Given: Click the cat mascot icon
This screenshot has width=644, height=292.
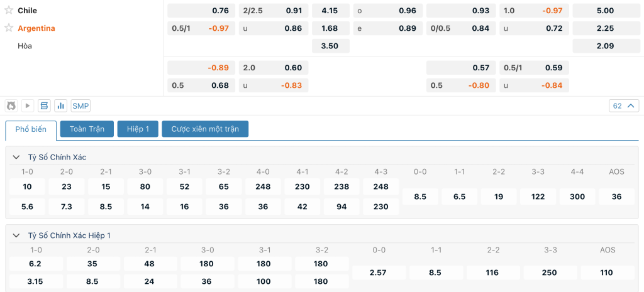Looking at the screenshot, I should pos(11,105).
